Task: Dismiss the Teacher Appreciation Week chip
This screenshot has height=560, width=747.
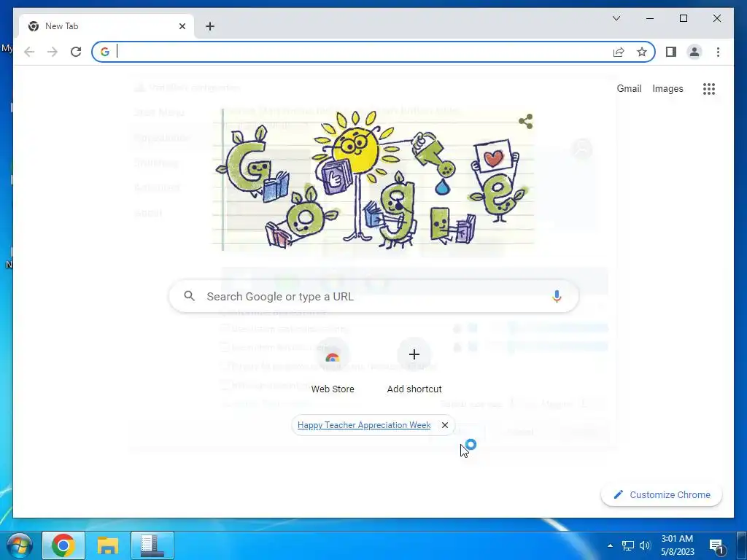Action: click(444, 425)
